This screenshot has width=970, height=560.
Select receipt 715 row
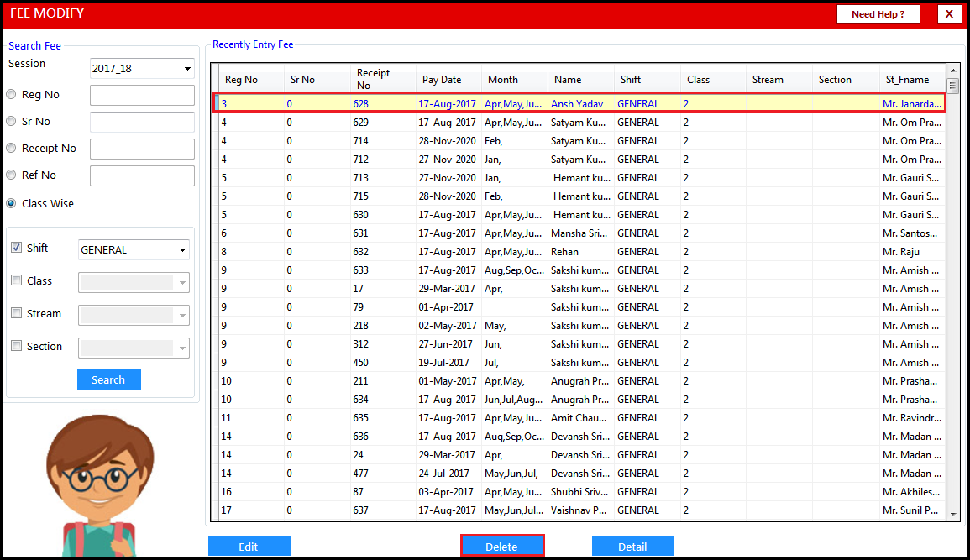coord(579,196)
